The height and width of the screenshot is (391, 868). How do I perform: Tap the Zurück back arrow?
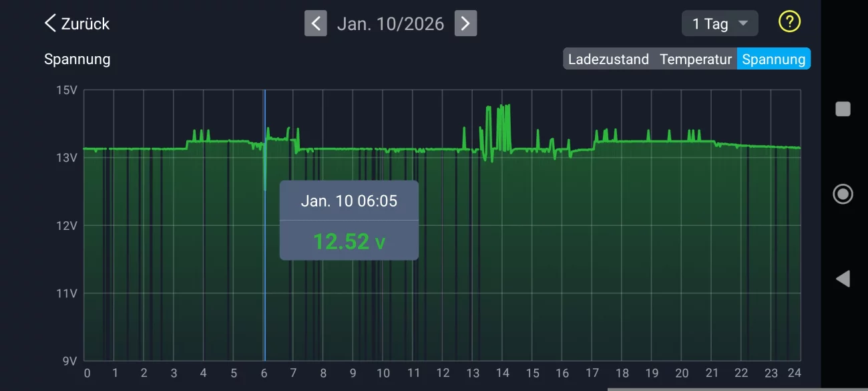(75, 23)
